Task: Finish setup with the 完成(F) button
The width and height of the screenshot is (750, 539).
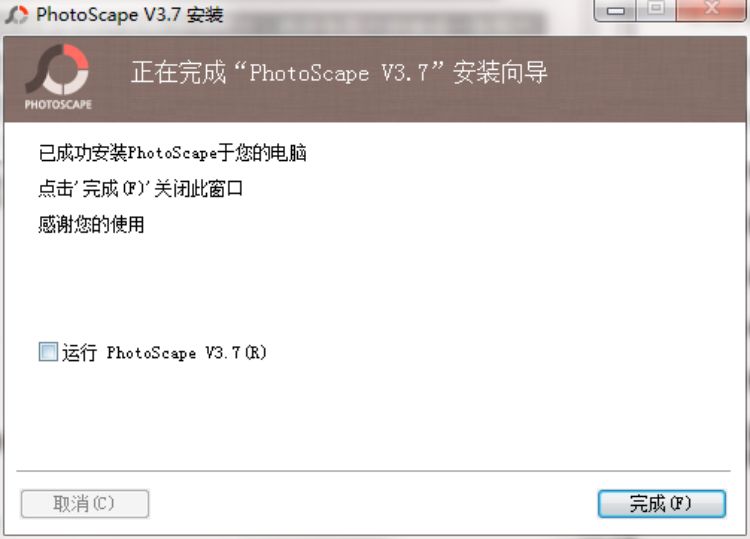Action: tap(662, 504)
